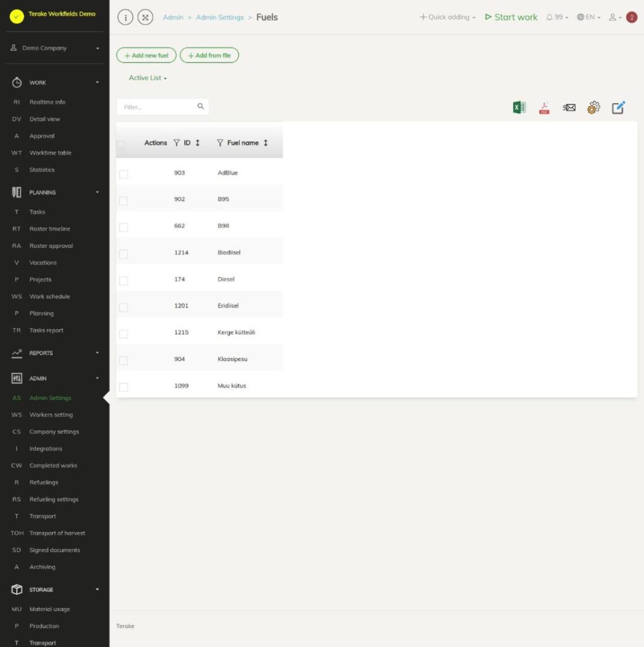
Task: Open Roster timeline sidebar item
Action: tap(49, 229)
